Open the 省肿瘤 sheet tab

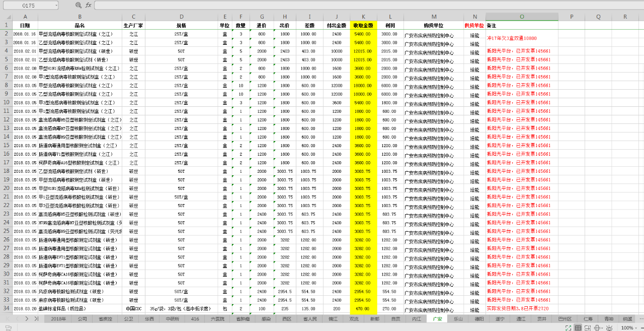(x=242, y=319)
